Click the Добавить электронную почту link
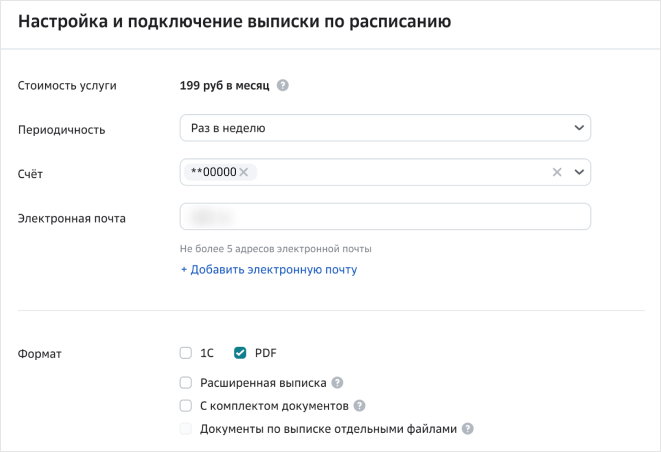 tap(268, 269)
